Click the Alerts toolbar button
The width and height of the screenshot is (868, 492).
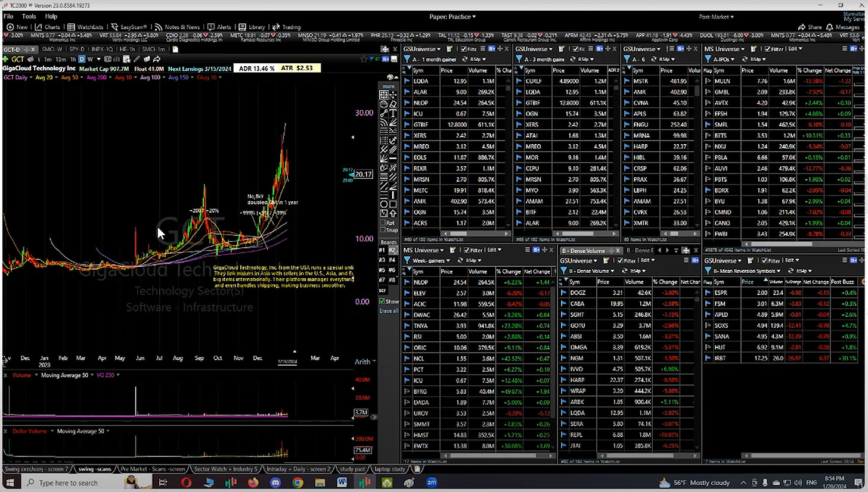pyautogui.click(x=219, y=27)
